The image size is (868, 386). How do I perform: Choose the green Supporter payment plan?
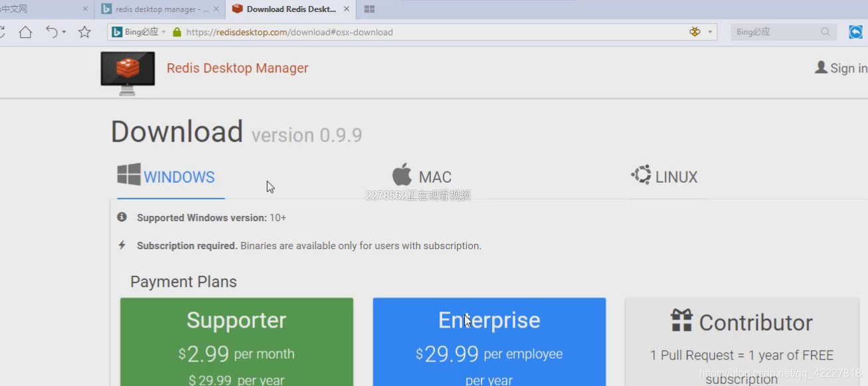click(237, 341)
